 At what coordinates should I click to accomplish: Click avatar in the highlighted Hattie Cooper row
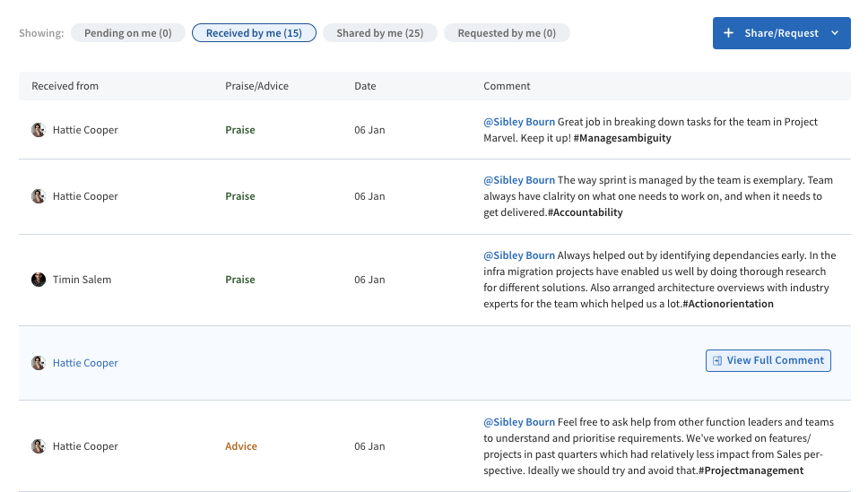click(39, 363)
